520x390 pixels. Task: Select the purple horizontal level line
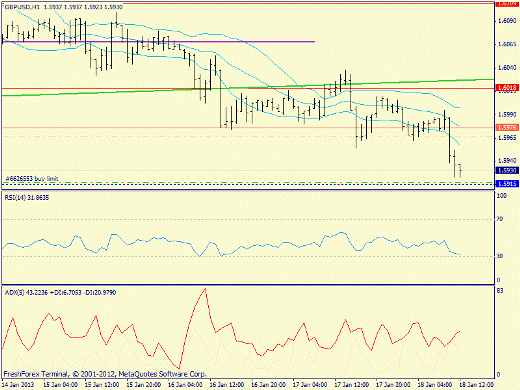click(158, 42)
